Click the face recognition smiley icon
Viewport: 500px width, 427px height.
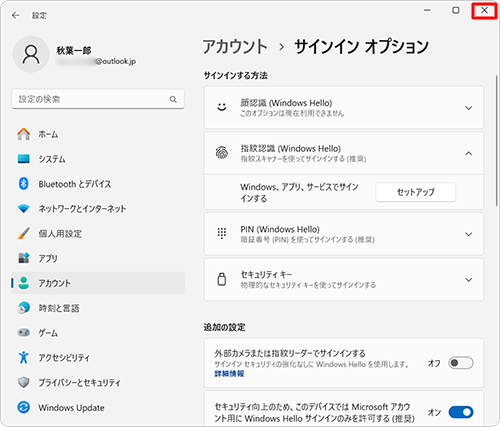point(222,107)
